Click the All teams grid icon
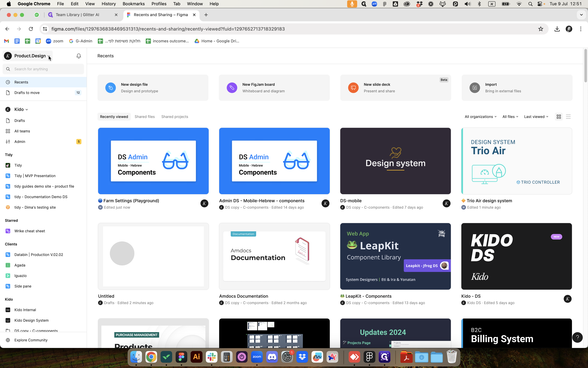588x368 pixels. click(8, 131)
